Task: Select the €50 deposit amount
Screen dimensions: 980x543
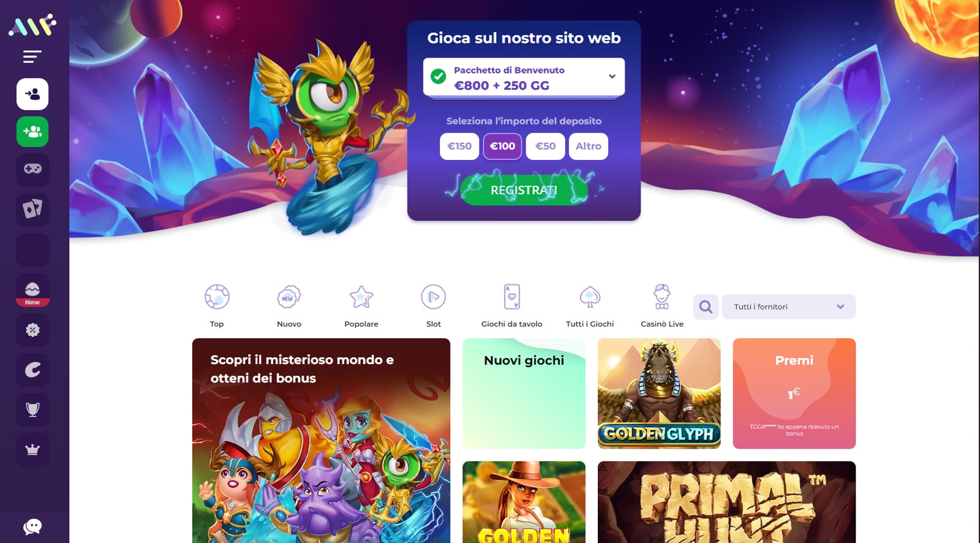Action: coord(545,146)
